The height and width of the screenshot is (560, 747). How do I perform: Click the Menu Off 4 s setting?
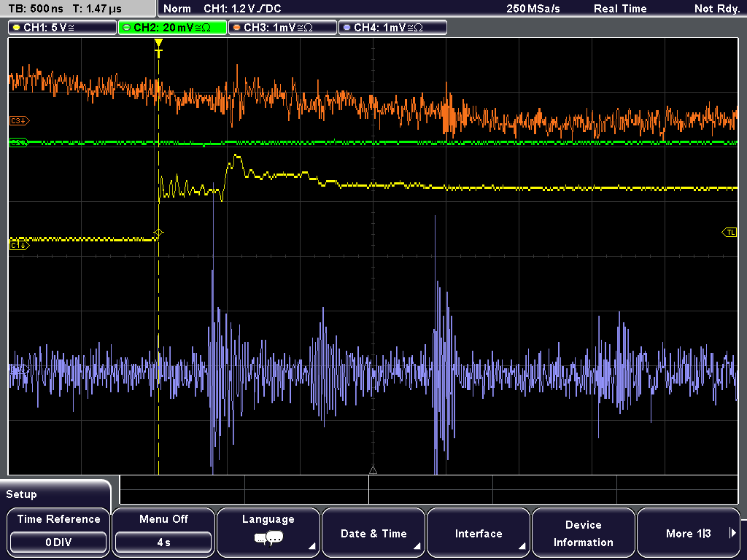pos(163,532)
